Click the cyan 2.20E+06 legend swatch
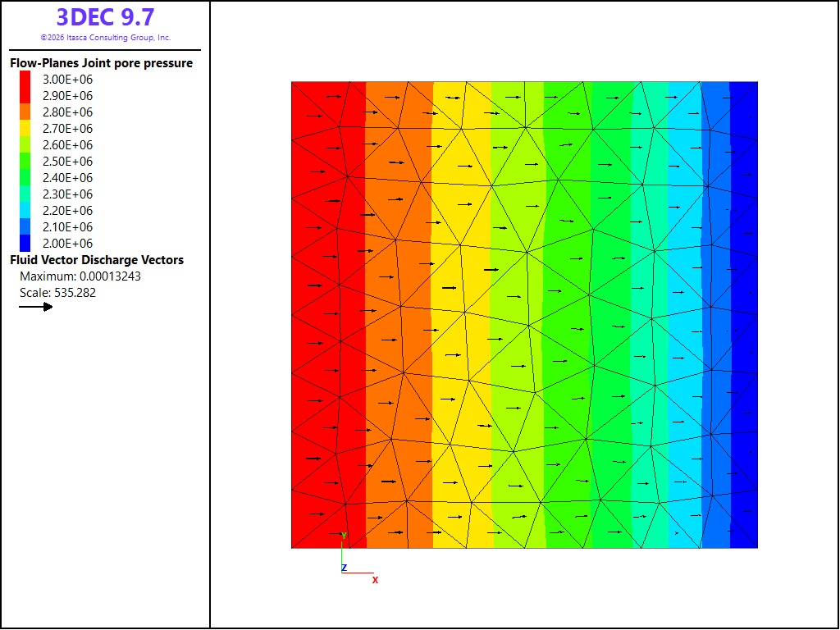840x630 pixels. coord(25,211)
